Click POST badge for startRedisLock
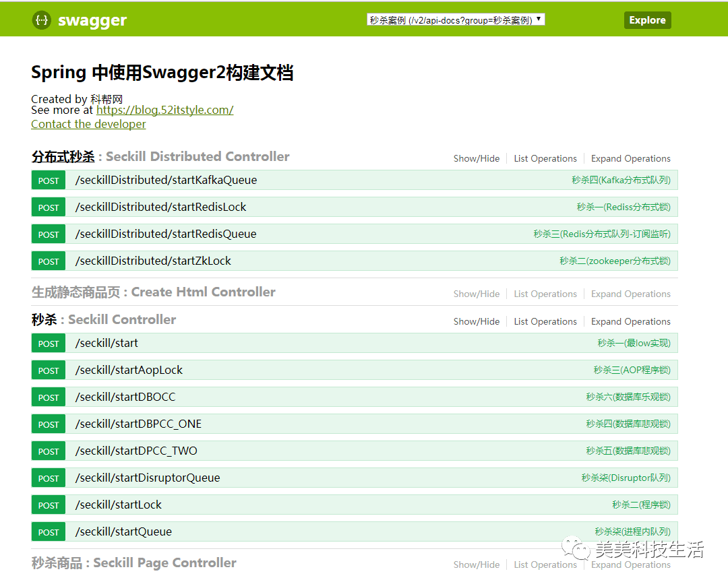 pyautogui.click(x=49, y=207)
